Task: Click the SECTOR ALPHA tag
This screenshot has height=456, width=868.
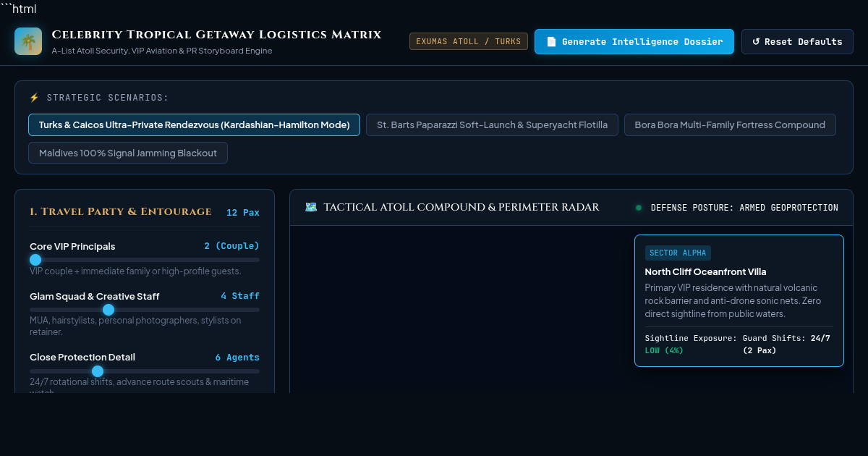Action: pos(678,253)
